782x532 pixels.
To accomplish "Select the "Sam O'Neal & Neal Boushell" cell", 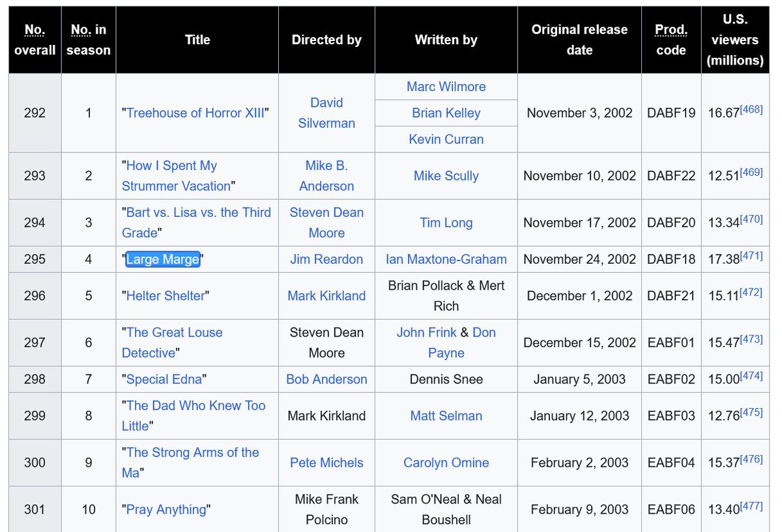I will pyautogui.click(x=446, y=509).
